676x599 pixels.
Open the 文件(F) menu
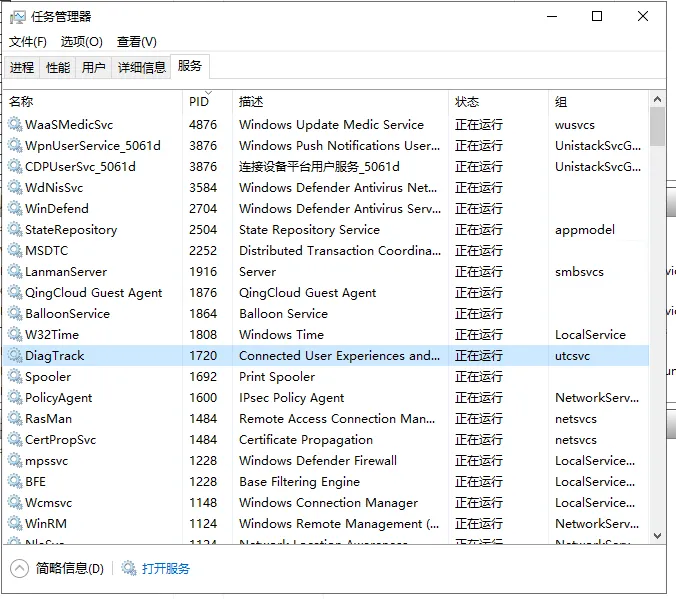tap(28, 42)
